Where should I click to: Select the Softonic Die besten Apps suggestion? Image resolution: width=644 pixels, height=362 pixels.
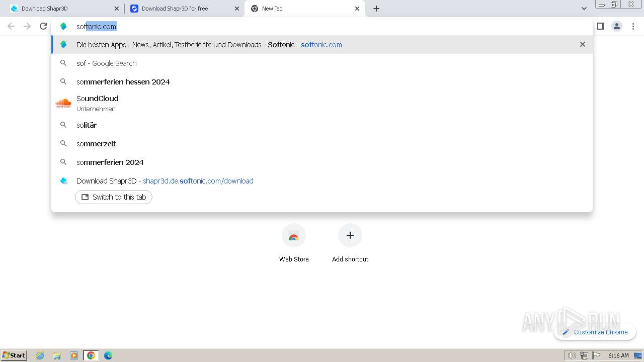322,45
